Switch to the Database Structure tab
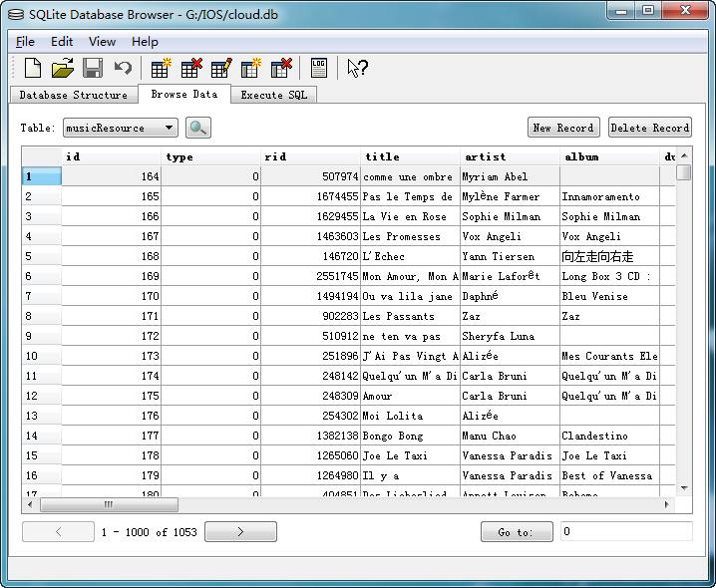 click(74, 95)
